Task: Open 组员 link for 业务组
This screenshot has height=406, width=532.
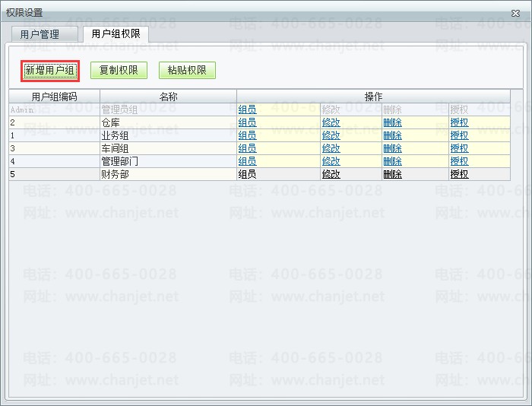Action: (x=247, y=135)
